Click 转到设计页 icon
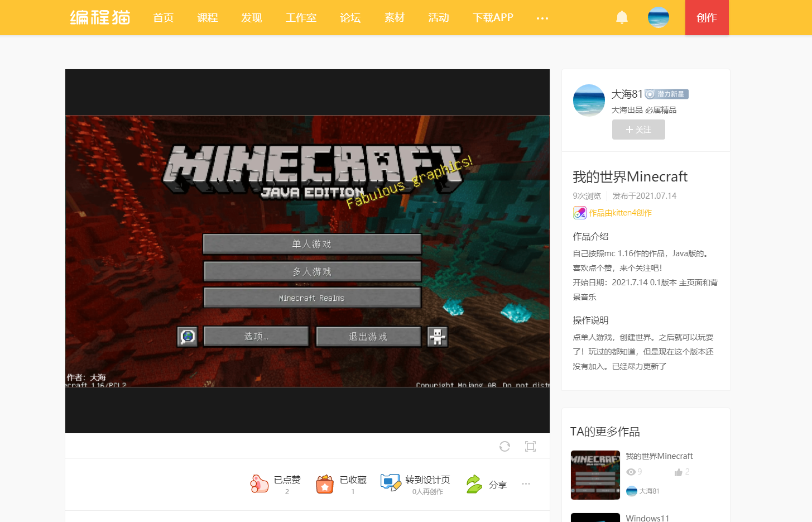Image resolution: width=812 pixels, height=522 pixels. (x=391, y=482)
